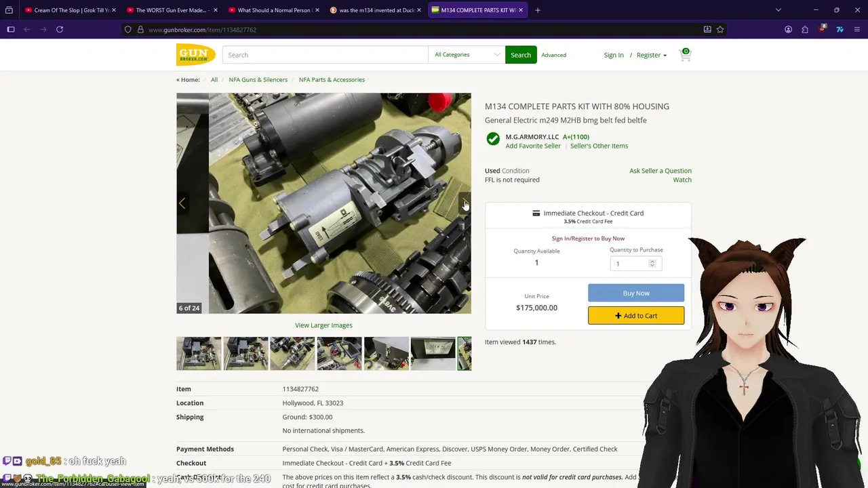The image size is (868, 488).
Task: Open Home breadcrumb link
Action: pos(188,79)
